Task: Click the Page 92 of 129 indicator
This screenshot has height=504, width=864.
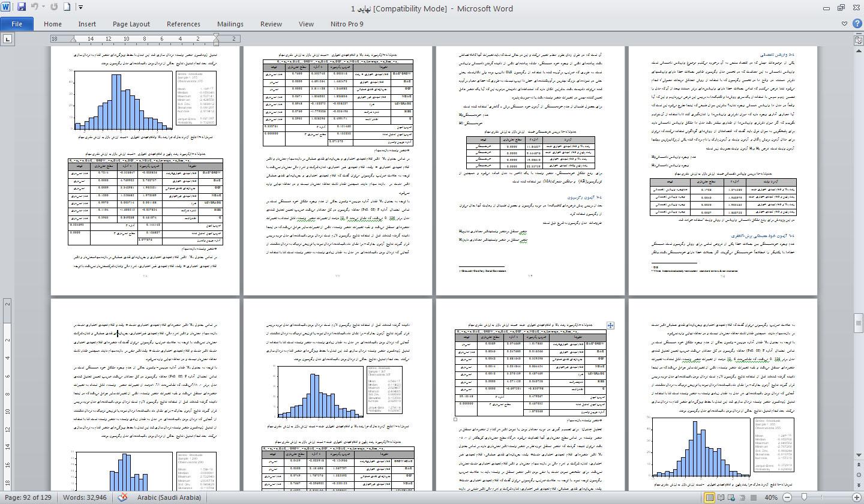Action: point(28,497)
